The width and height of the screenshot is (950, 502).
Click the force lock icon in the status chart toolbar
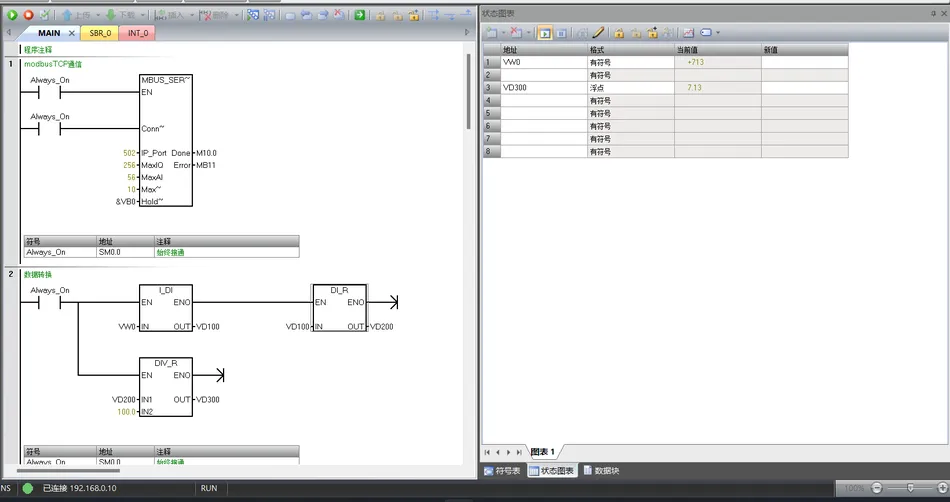[x=619, y=33]
